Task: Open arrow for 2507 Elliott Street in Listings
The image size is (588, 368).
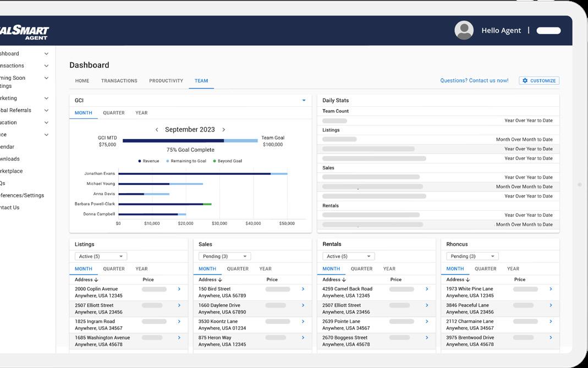Action: (179, 305)
